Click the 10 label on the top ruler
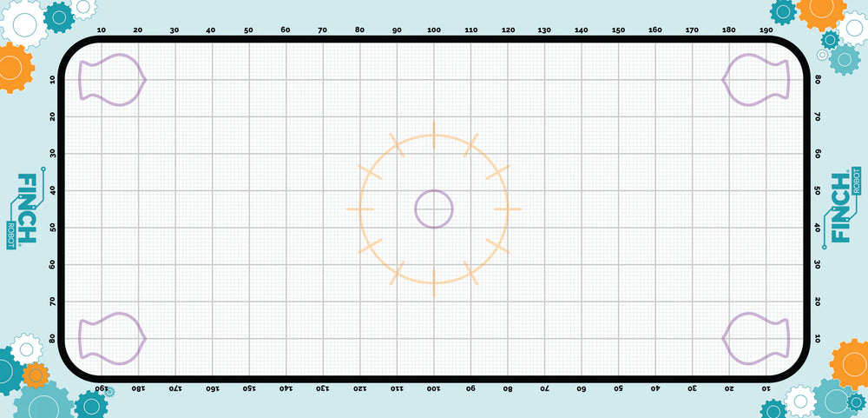Viewport: 868px width, 418px height. (x=101, y=30)
